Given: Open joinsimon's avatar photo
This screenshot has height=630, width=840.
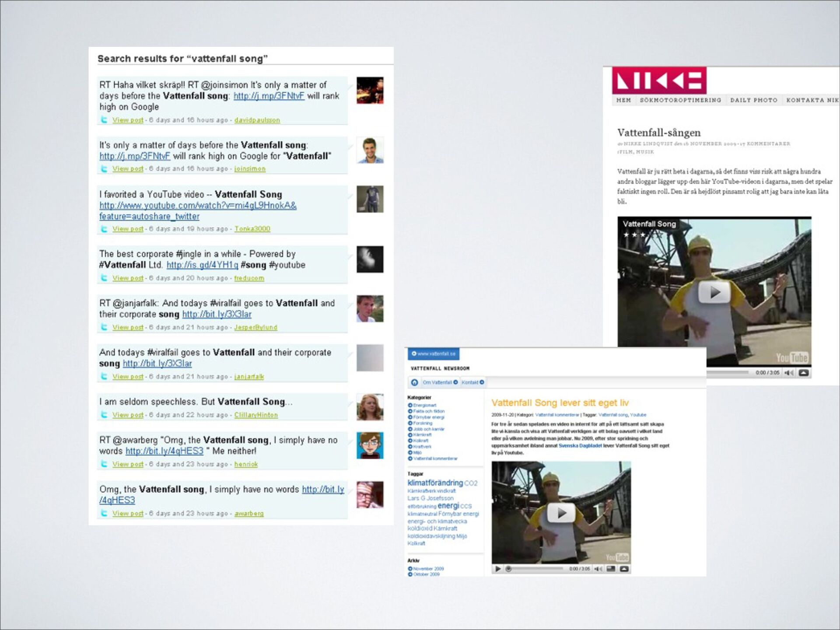Looking at the screenshot, I should (x=370, y=150).
